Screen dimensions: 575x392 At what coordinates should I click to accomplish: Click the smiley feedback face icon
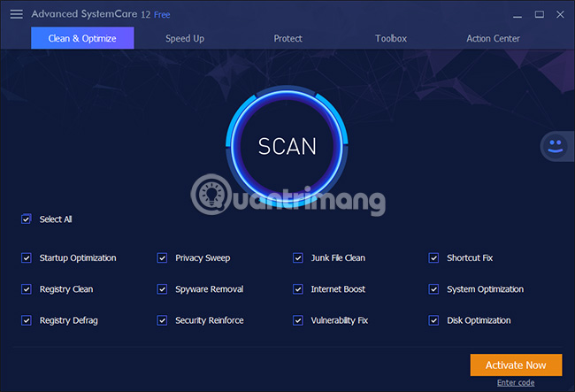[556, 146]
